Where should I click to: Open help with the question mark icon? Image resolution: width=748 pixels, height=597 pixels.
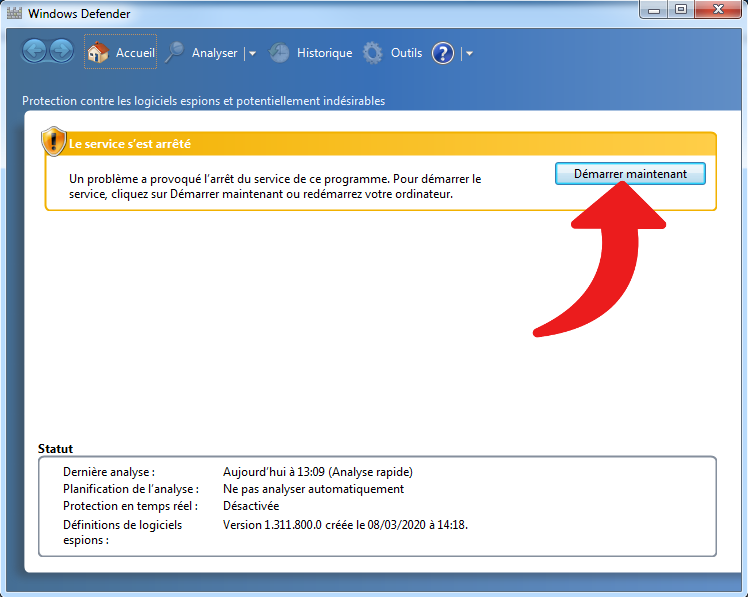pyautogui.click(x=443, y=53)
